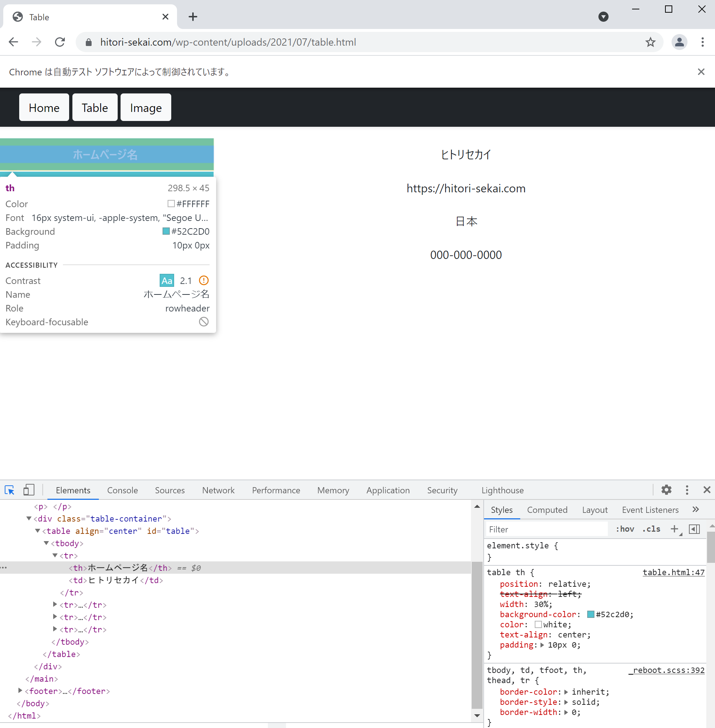Viewport: 715px width, 728px height.
Task: Reload the page
Action: point(60,42)
